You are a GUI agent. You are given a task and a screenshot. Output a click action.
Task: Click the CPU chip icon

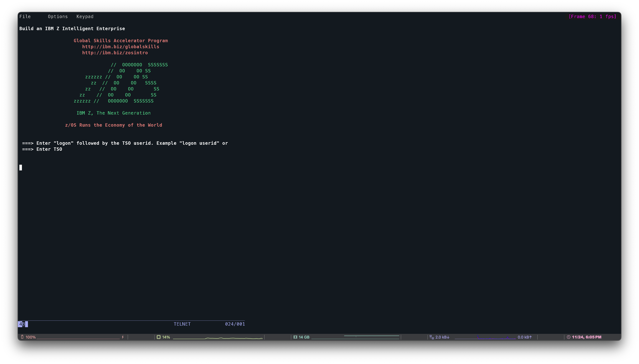point(158,337)
